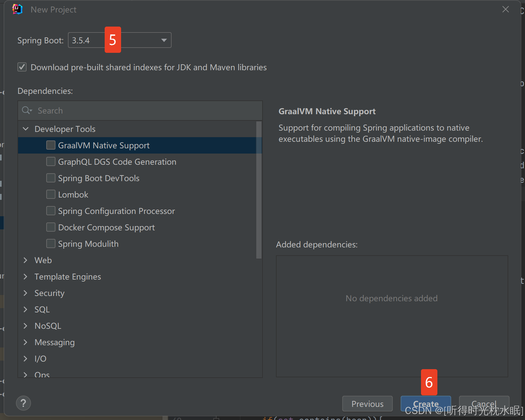Collapse the Developer Tools category
This screenshot has width=525, height=420.
(x=26, y=129)
